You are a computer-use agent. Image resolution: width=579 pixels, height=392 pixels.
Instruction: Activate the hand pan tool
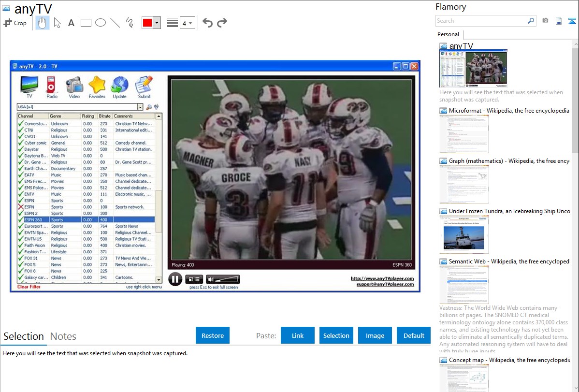click(42, 23)
